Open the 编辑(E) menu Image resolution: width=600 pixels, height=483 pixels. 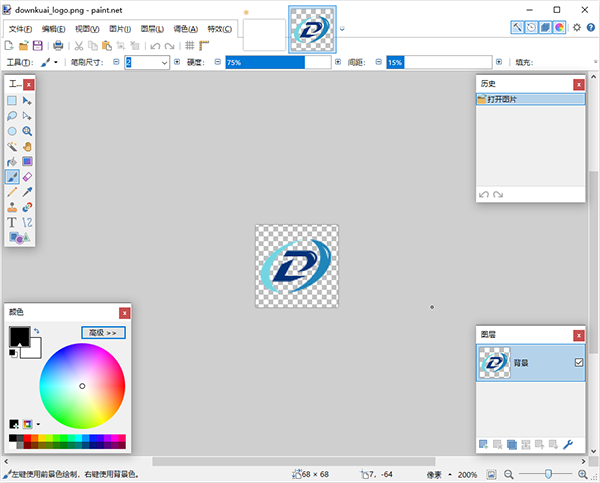[54, 29]
